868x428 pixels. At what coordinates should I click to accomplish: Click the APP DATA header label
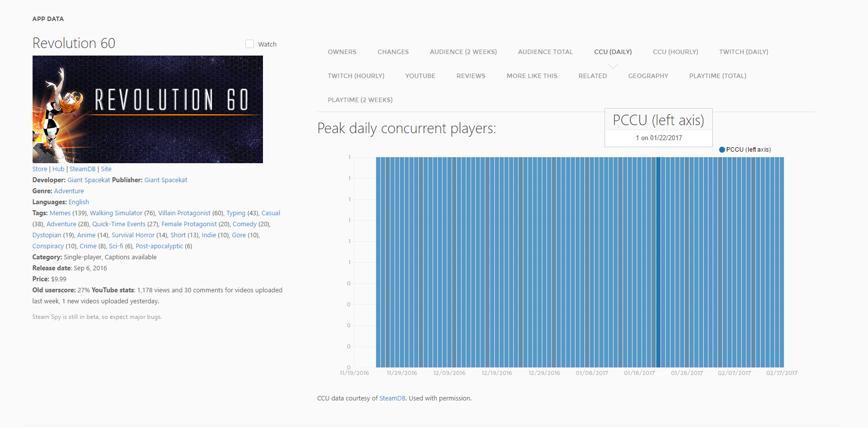(48, 19)
